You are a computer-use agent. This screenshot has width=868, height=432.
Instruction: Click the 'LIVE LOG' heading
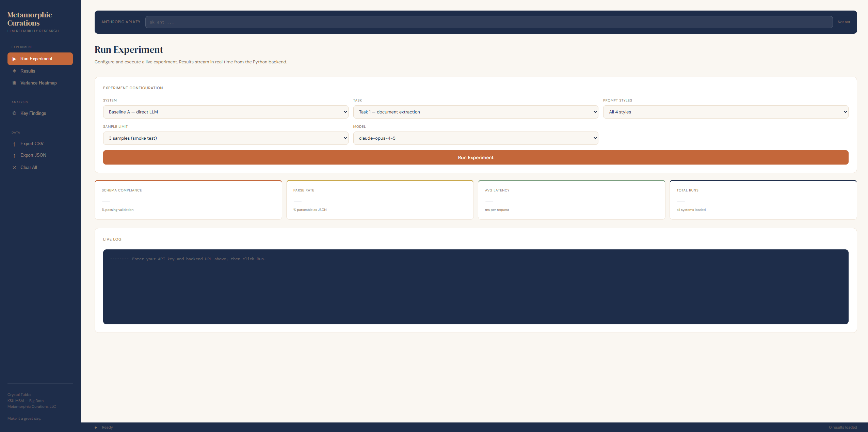tap(112, 239)
